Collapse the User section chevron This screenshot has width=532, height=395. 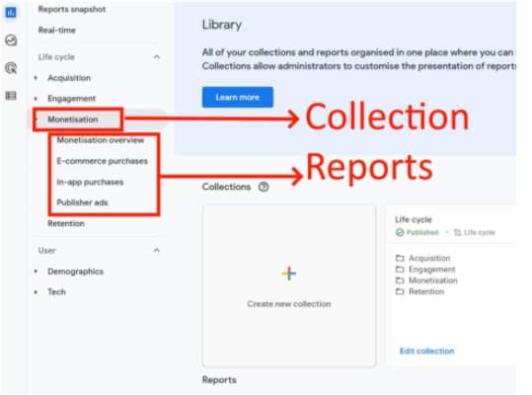(156, 251)
